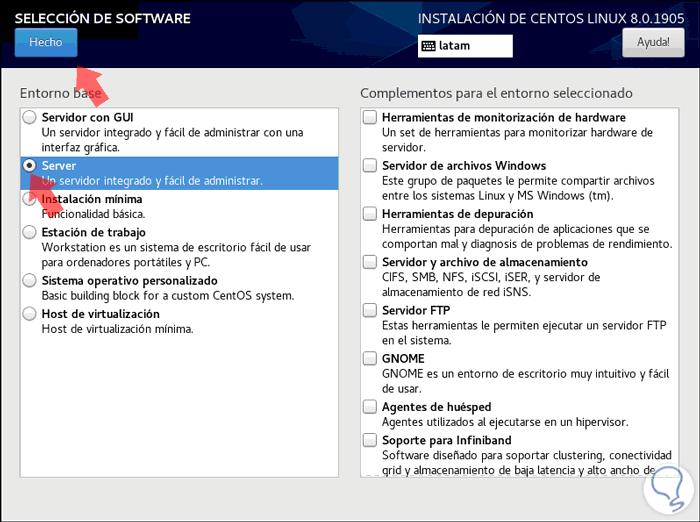700x522 pixels.
Task: Click 'Agentes de huésped' label text
Action: tap(437, 407)
